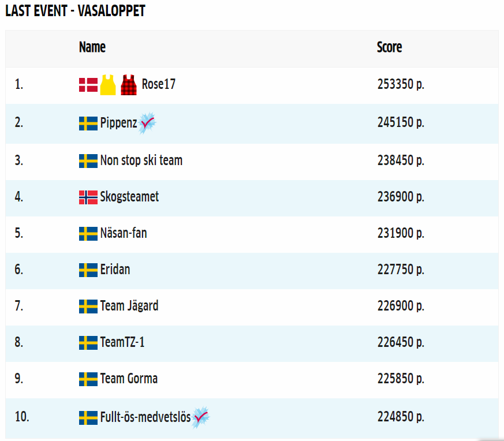
Task: Click the Score column header
Action: tap(389, 47)
